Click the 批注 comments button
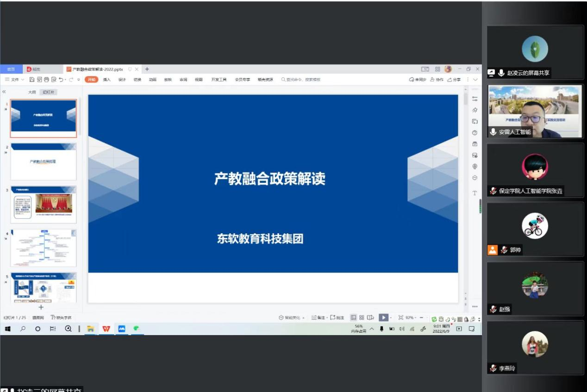The height and width of the screenshot is (392, 587). pyautogui.click(x=337, y=317)
